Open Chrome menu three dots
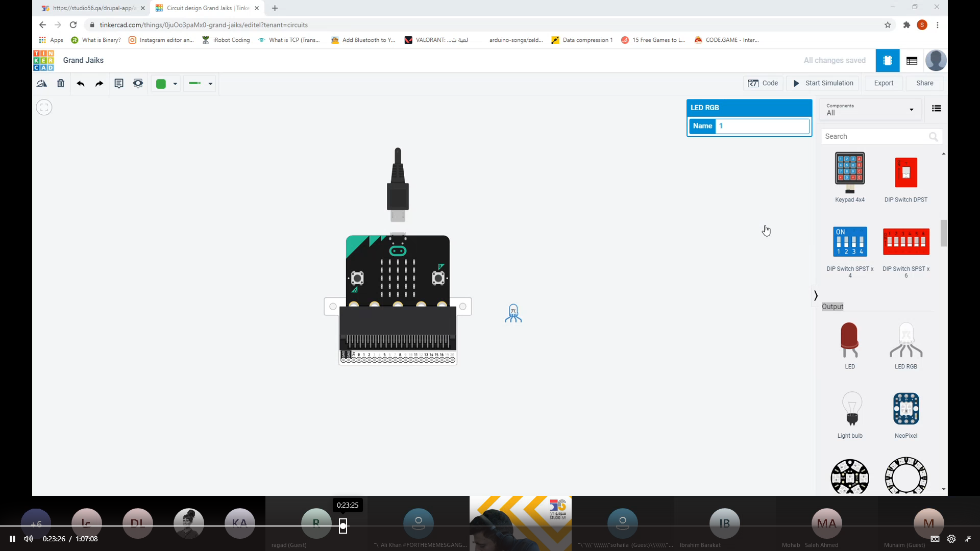Image resolution: width=980 pixels, height=551 pixels. (x=938, y=25)
